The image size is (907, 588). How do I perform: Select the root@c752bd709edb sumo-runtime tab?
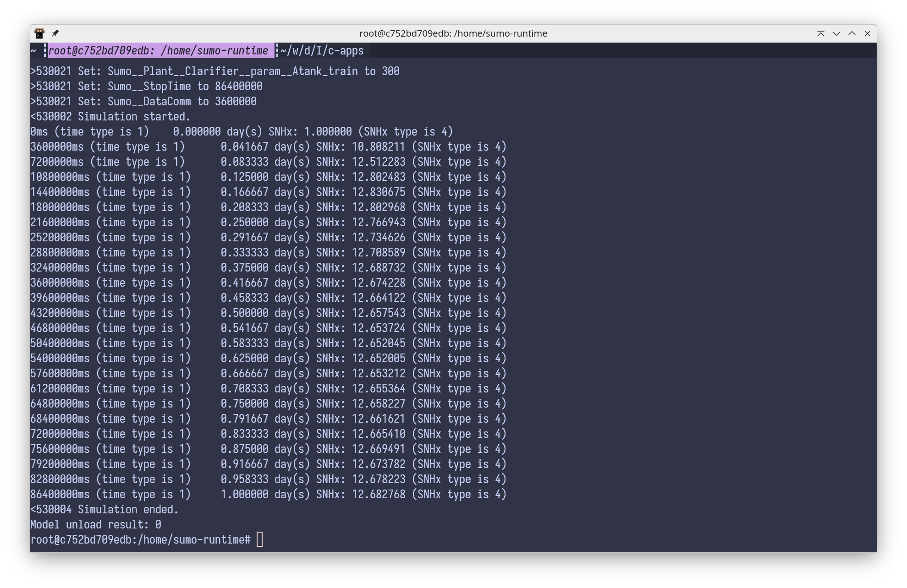[158, 50]
